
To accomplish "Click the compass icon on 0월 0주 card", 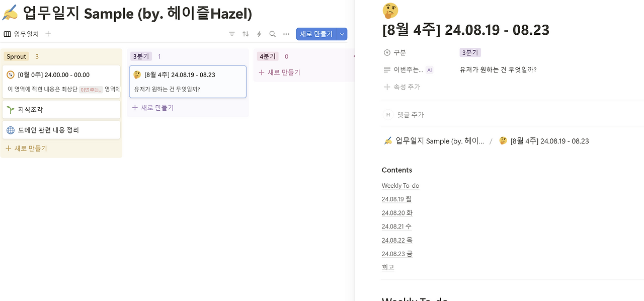I will [11, 75].
